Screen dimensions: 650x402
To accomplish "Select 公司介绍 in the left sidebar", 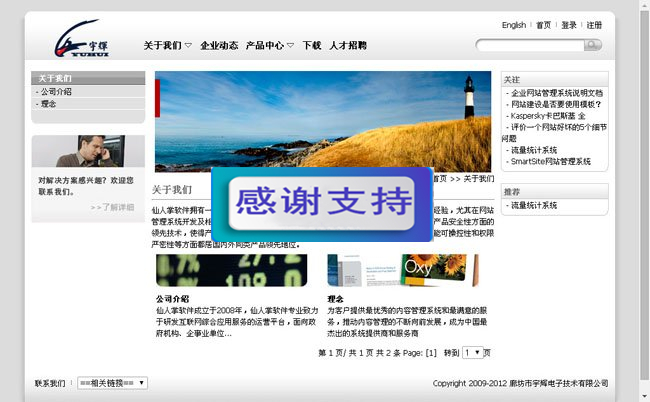I will click(56, 92).
